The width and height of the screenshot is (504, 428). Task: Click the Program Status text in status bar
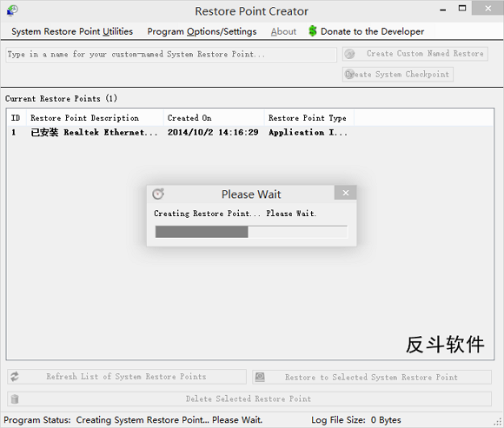pyautogui.click(x=133, y=420)
